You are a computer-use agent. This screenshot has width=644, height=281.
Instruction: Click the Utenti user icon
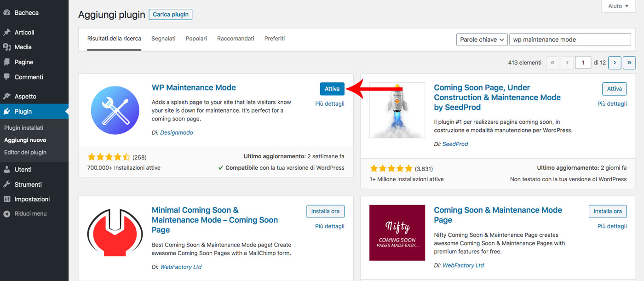coord(7,170)
